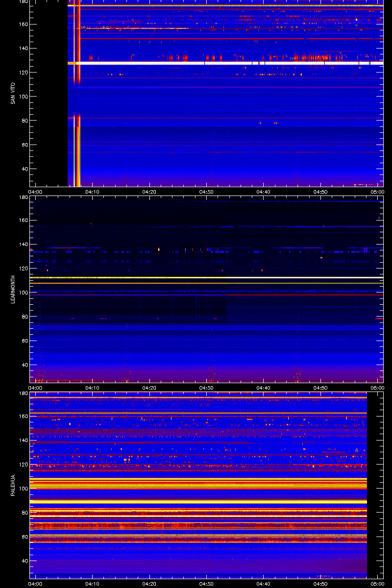Viewport: 392px width, 588px height.
Task: Select 100 frequency tick on Learmonth axis
Action: pyautogui.click(x=23, y=293)
